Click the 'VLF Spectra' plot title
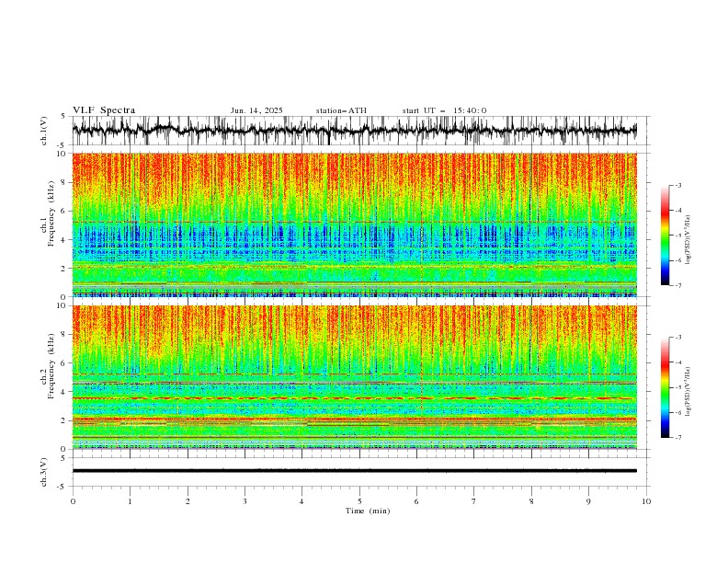Screen dimensions: 728x563 click(x=104, y=110)
